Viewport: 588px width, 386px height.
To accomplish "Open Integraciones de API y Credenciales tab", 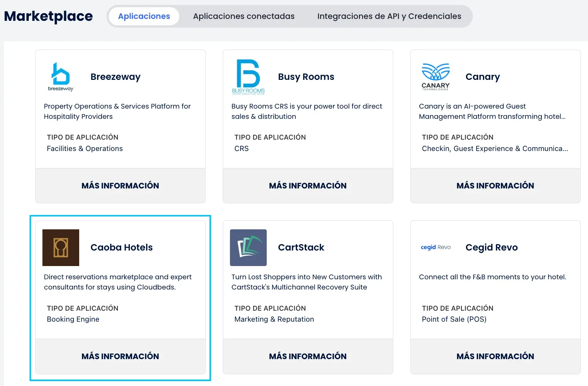I will click(x=389, y=16).
